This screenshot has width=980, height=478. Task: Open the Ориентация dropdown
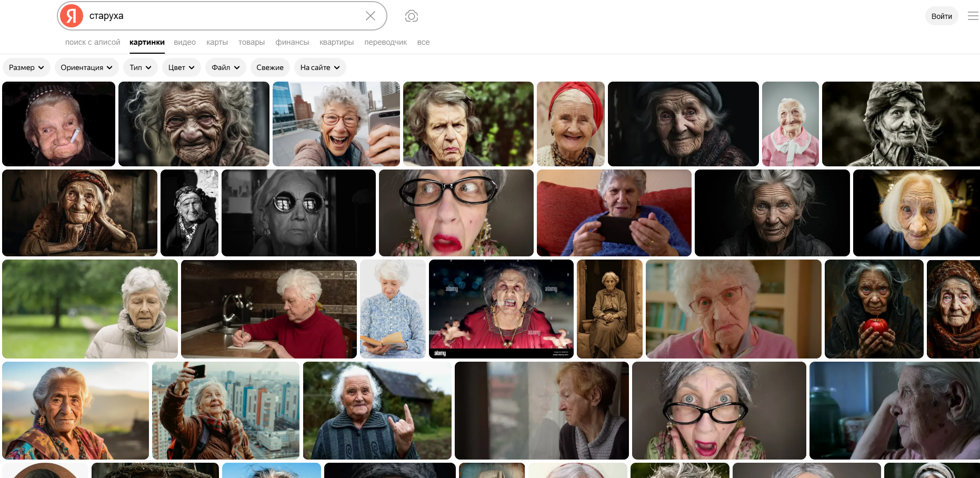86,67
